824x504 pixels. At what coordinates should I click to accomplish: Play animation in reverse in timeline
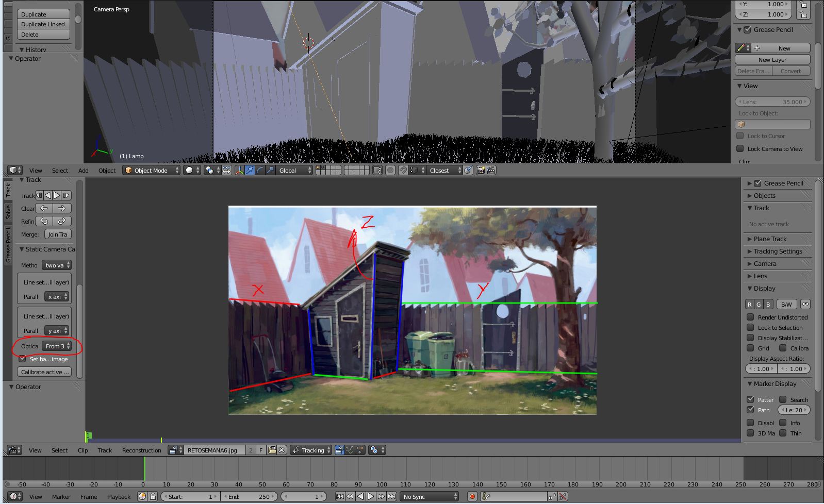360,496
